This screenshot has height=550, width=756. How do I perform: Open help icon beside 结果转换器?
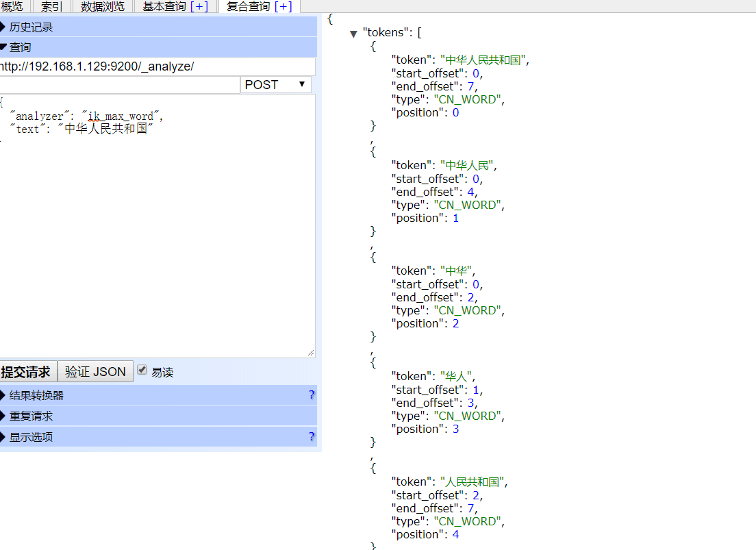(312, 395)
